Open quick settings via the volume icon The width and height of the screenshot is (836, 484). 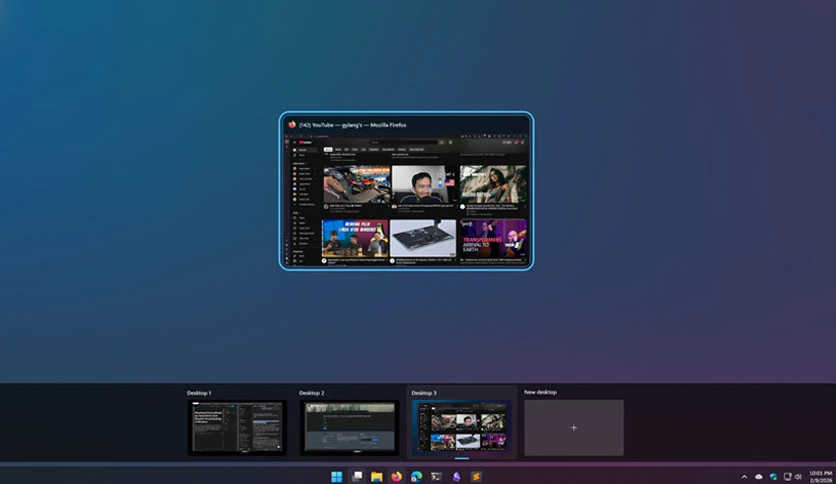tap(798, 477)
